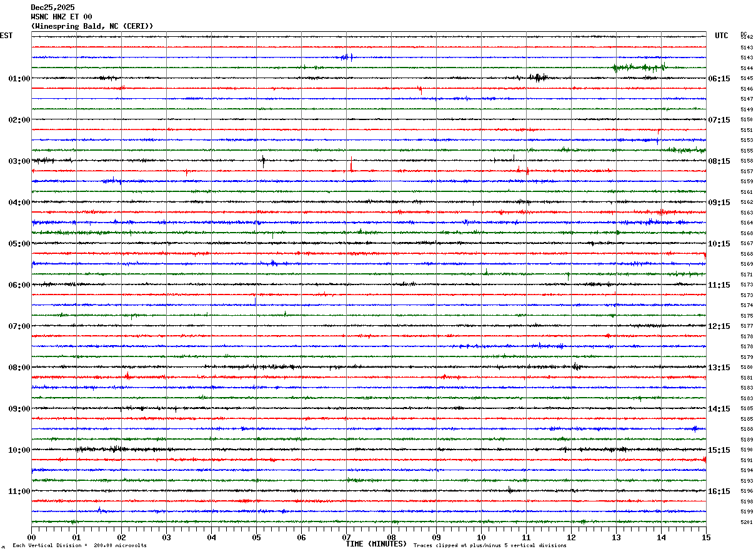Click the 09:15 UTC time label
The height and width of the screenshot is (554, 756).
[719, 203]
